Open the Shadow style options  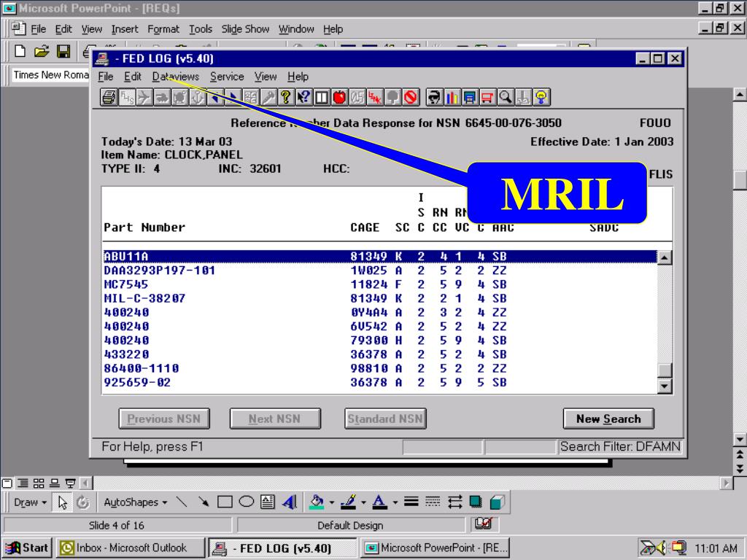pos(476,502)
